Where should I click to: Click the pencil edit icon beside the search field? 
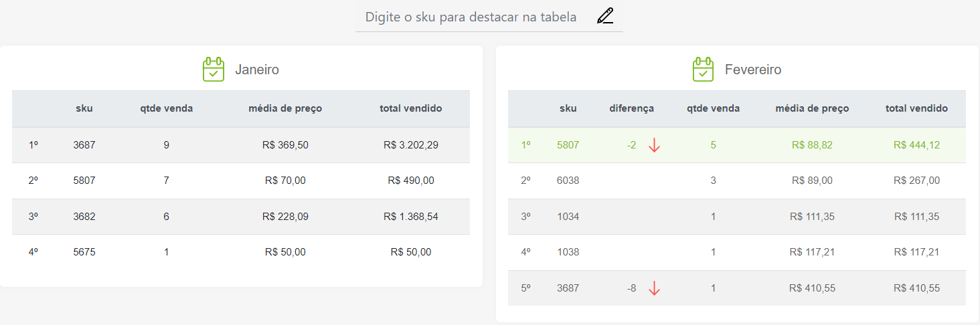[x=605, y=16]
